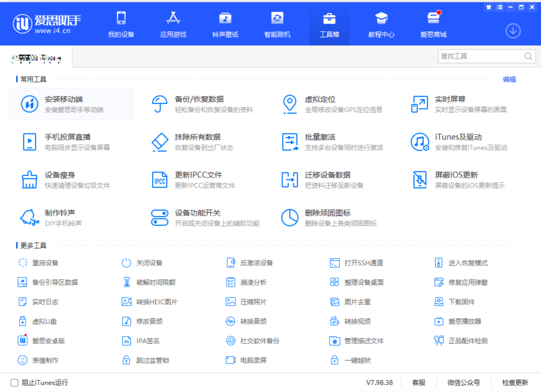Open the 压缩照片 tool
The width and height of the screenshot is (541, 392).
246,302
